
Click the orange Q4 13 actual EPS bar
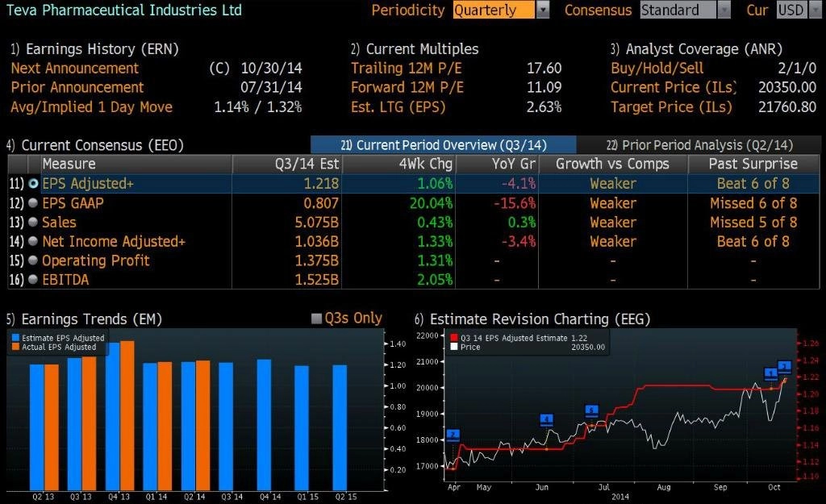click(x=127, y=415)
